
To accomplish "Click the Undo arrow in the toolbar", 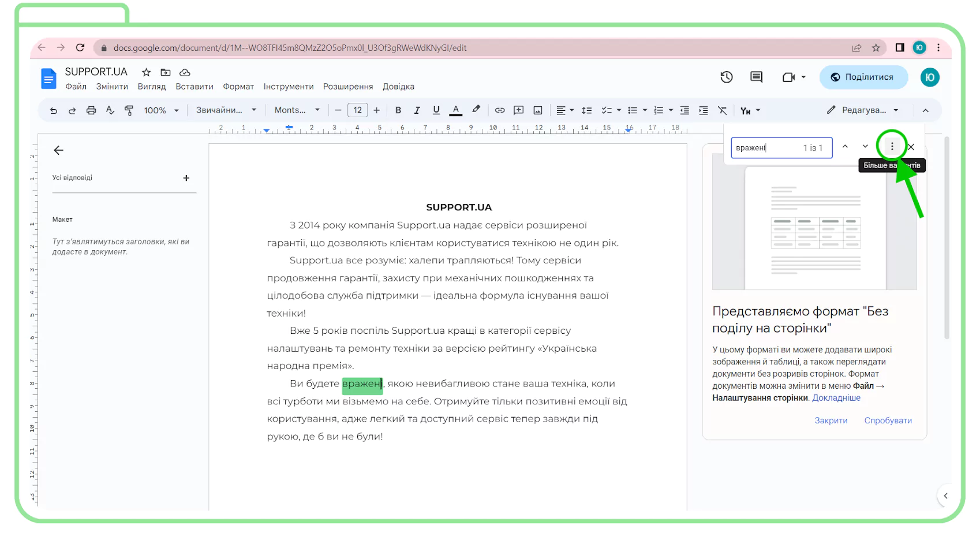I will click(x=54, y=110).
